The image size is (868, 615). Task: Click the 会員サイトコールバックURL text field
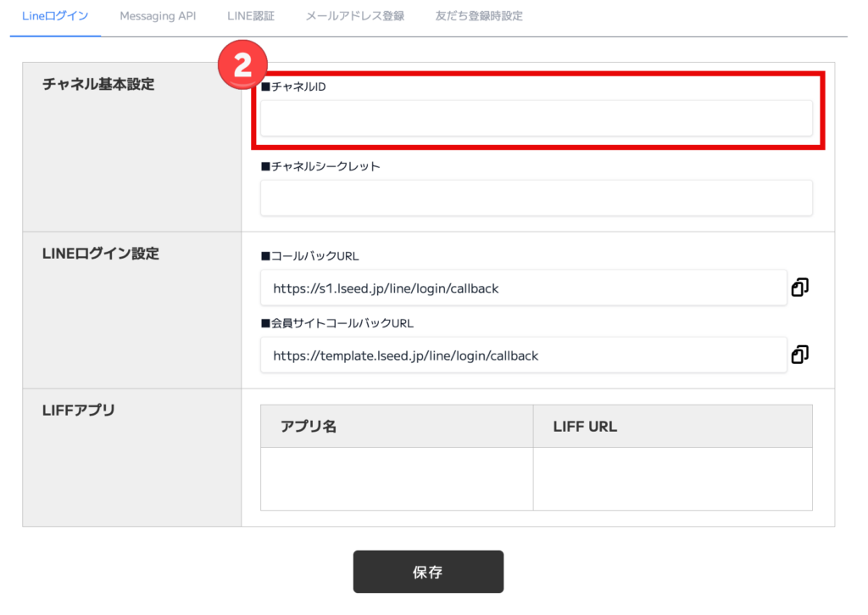(523, 355)
